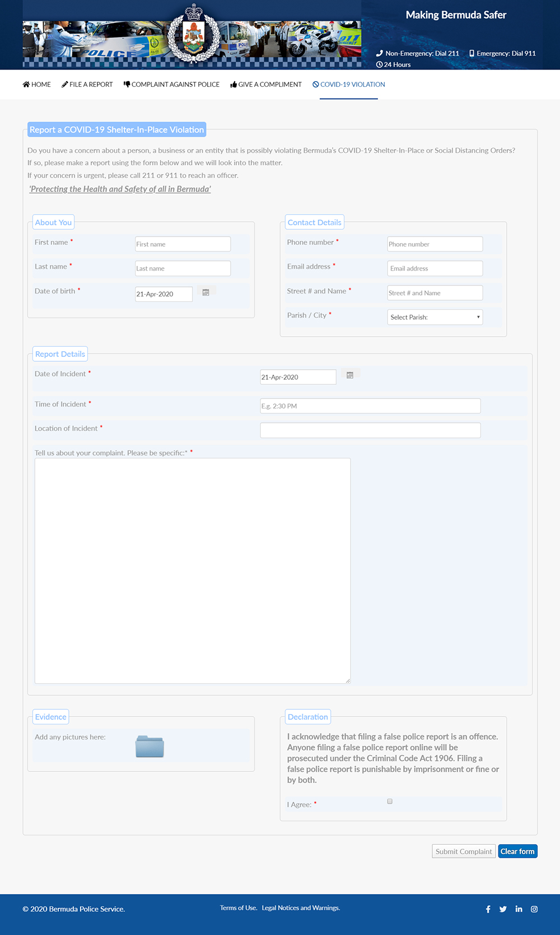560x935 pixels.
Task: Click the Time of Incident field
Action: (x=370, y=406)
